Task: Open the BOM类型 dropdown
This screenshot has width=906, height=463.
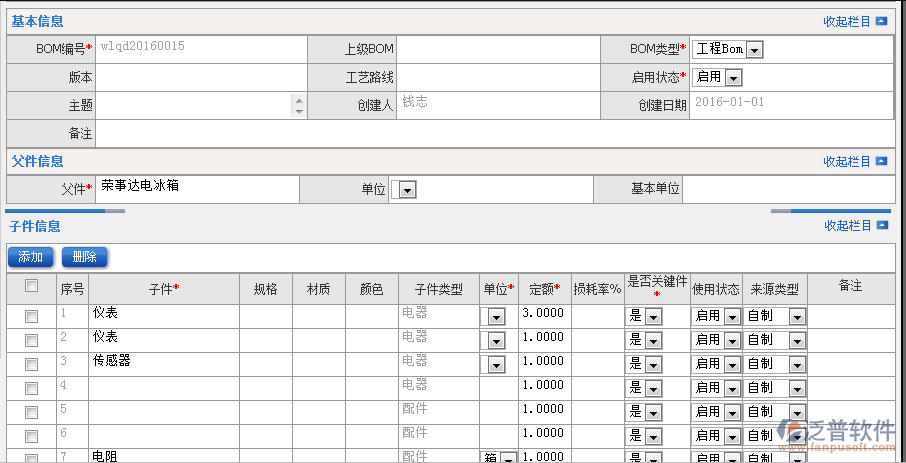Action: point(754,50)
